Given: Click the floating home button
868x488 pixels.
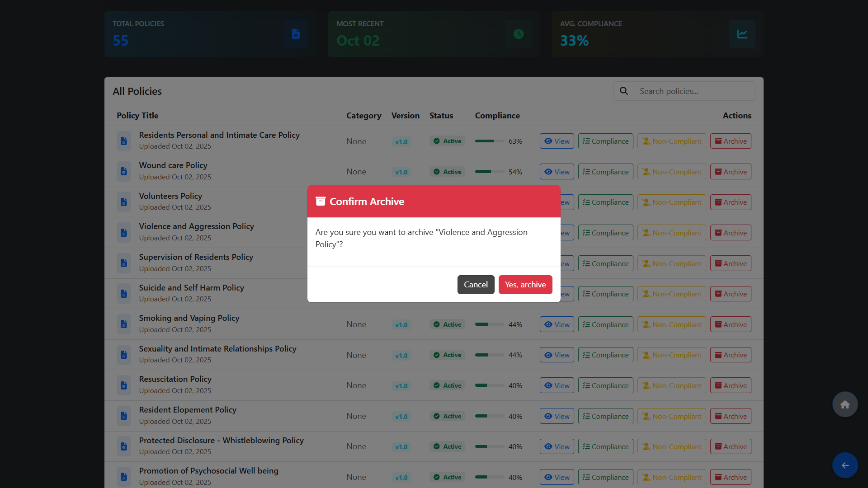Looking at the screenshot, I should click(845, 404).
